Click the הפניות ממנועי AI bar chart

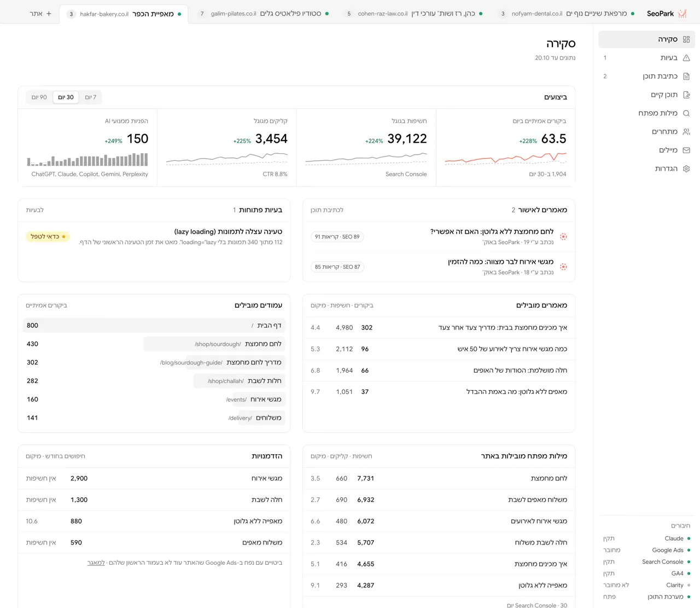coord(87,159)
